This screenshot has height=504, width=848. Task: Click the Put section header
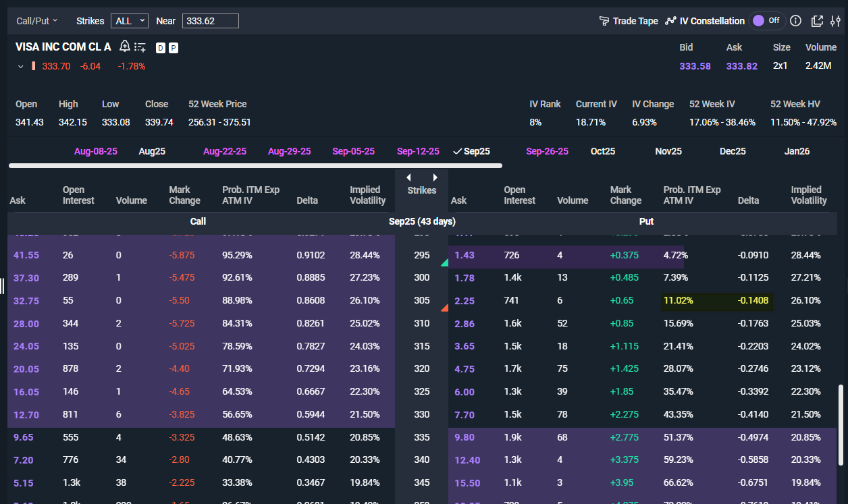coord(646,221)
